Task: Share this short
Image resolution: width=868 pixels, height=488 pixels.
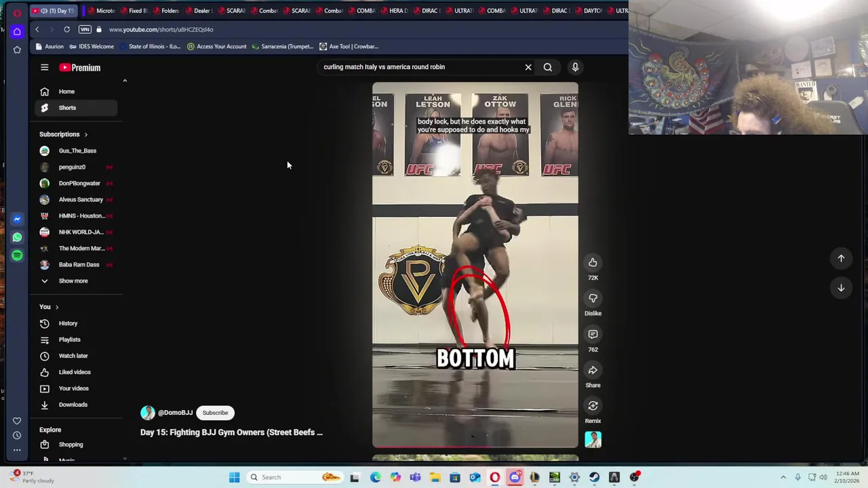Action: (x=593, y=370)
